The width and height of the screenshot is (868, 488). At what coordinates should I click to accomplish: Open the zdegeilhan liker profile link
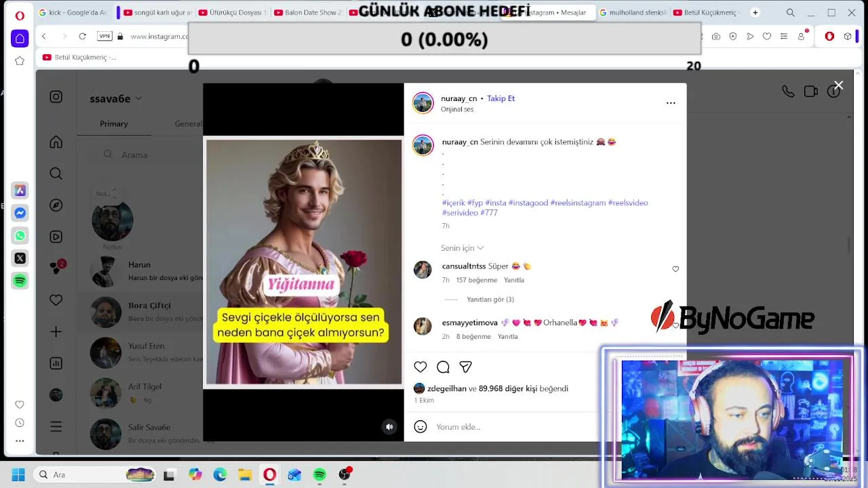pyautogui.click(x=447, y=389)
